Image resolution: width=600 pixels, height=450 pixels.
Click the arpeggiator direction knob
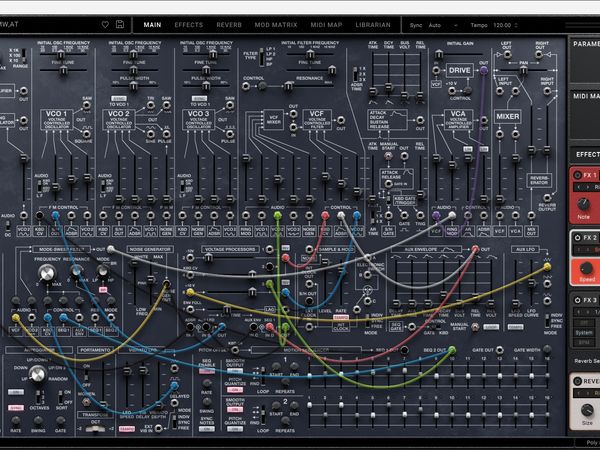click(x=38, y=374)
